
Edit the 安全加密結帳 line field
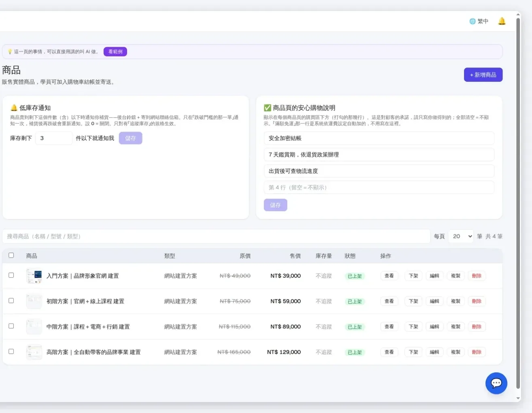click(x=379, y=138)
